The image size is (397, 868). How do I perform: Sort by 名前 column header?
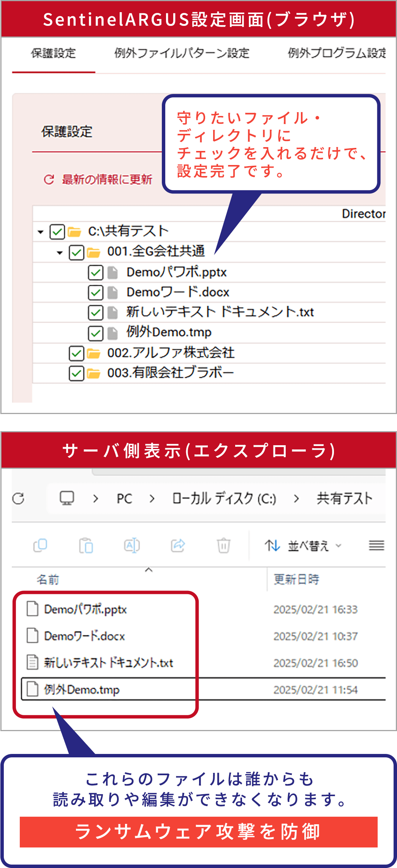pyautogui.click(x=48, y=580)
